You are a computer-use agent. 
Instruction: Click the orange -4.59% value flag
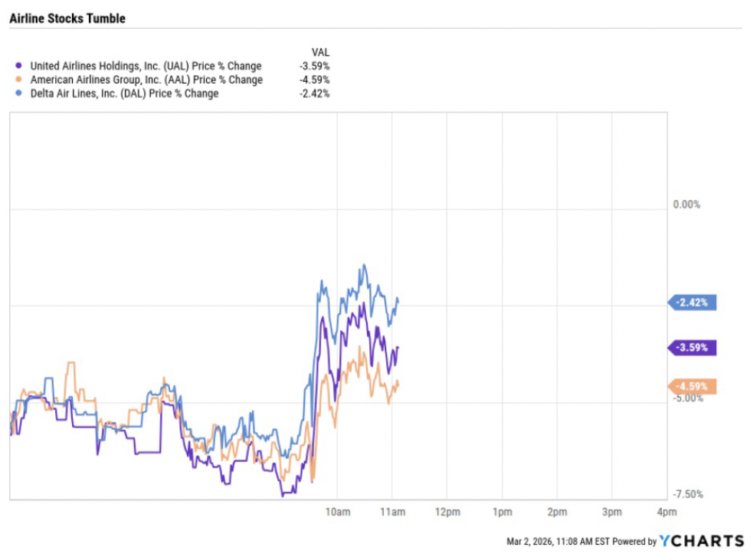click(x=695, y=387)
